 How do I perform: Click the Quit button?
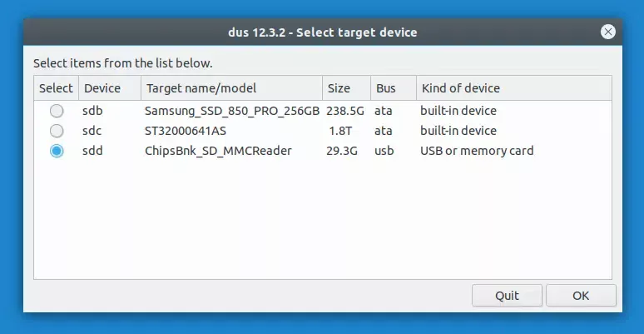pos(507,296)
